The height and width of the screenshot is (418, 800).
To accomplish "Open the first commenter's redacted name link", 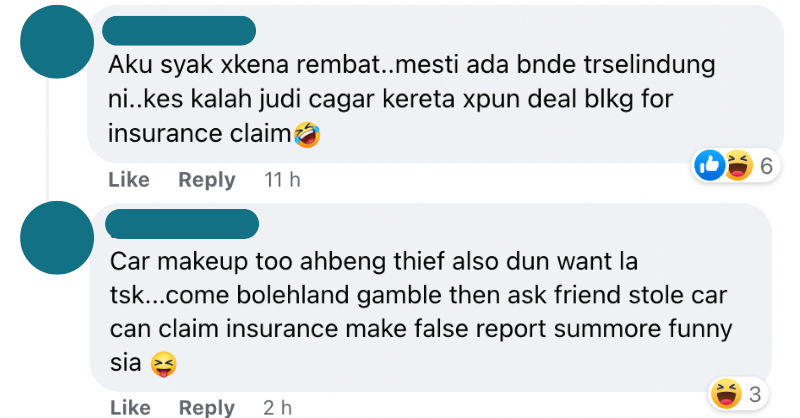I will pyautogui.click(x=179, y=31).
